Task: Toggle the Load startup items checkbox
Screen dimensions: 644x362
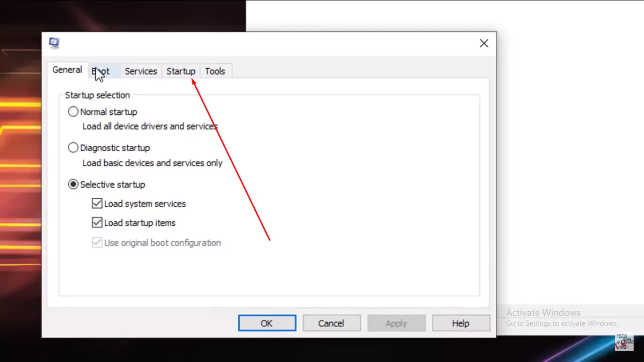Action: pos(97,223)
